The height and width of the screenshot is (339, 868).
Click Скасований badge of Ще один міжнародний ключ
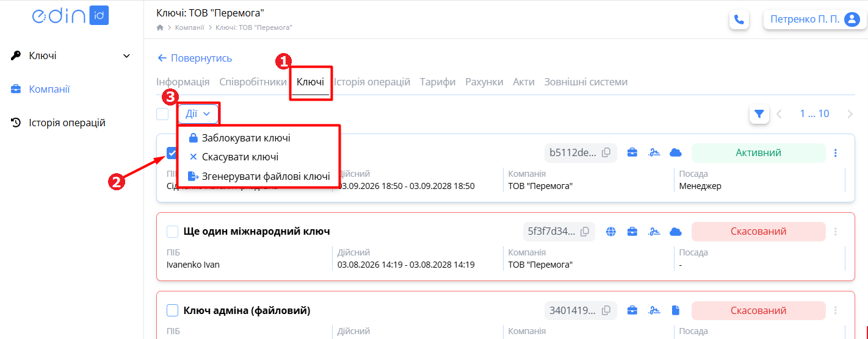758,232
